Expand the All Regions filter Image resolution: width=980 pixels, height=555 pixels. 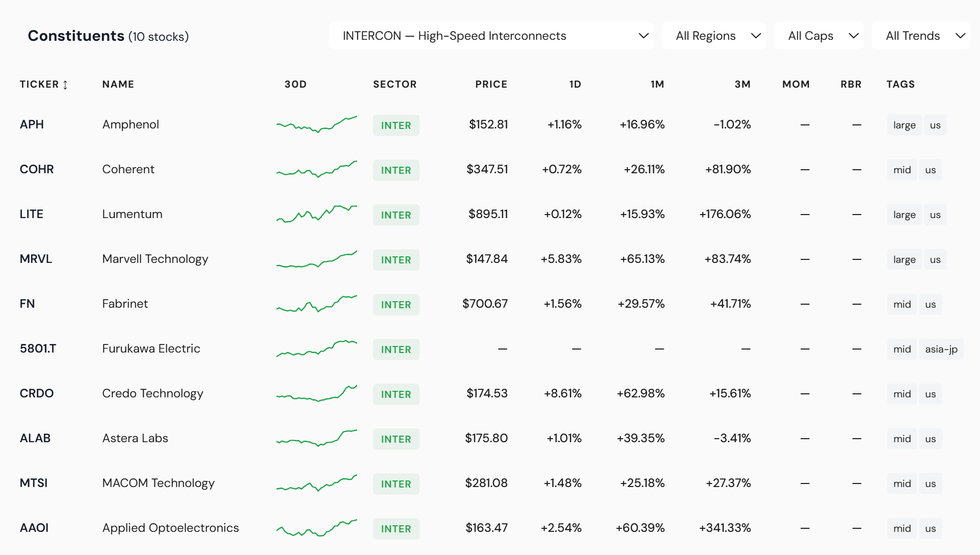click(x=713, y=35)
